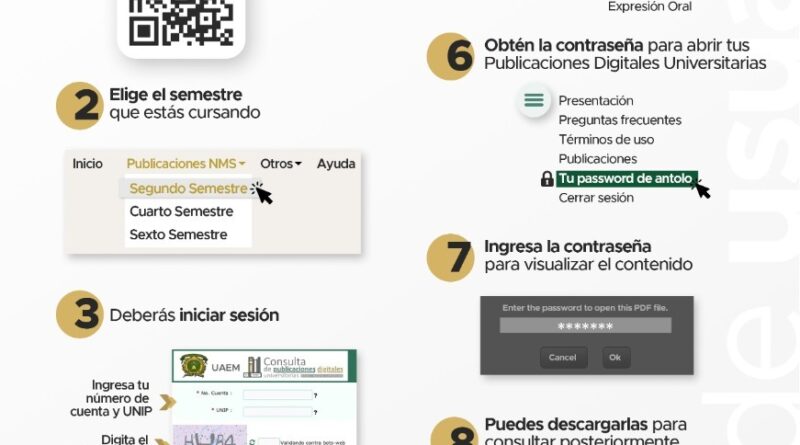The image size is (800, 445).
Task: Click the padlock icon beside password entry
Action: 547,179
